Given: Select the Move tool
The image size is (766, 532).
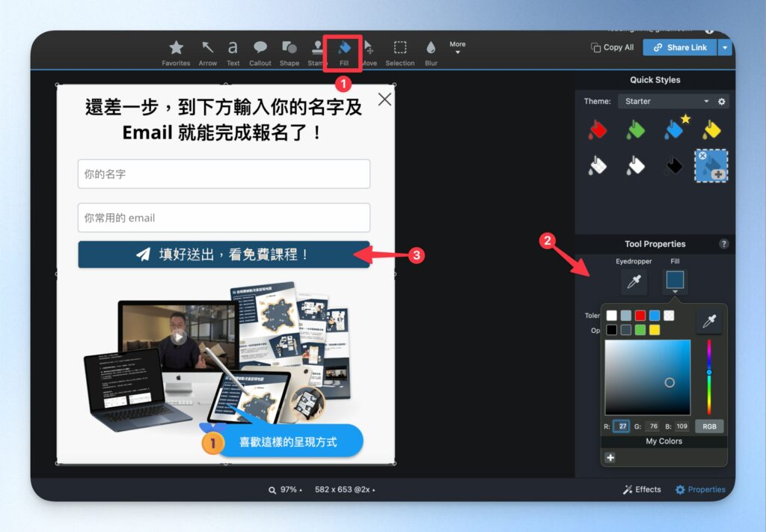Looking at the screenshot, I should pyautogui.click(x=370, y=53).
